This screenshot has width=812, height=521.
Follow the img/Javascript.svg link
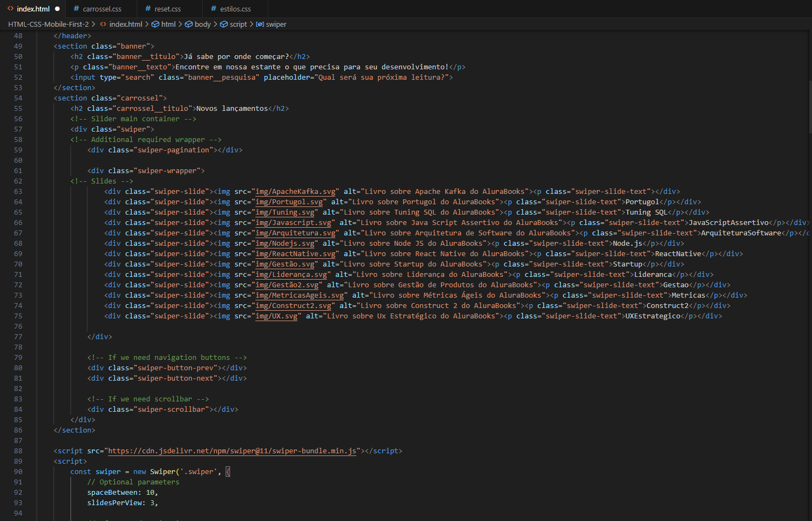(293, 223)
